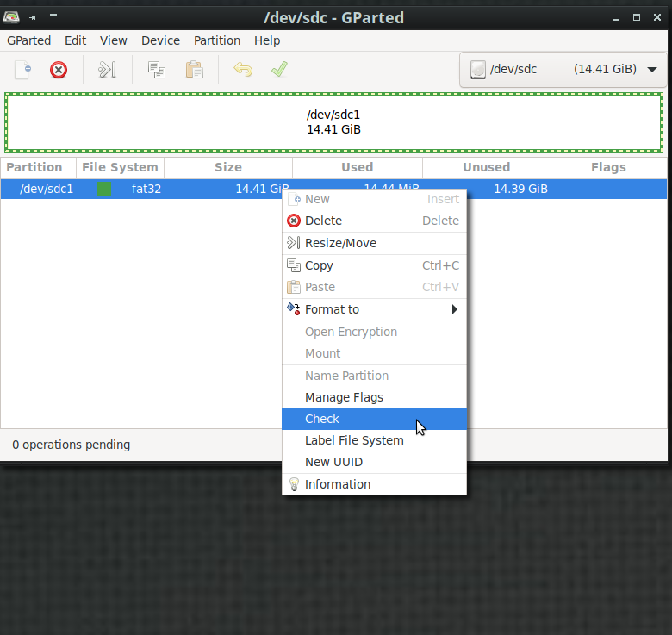
Task: Close the GParted window
Action: pyautogui.click(x=657, y=17)
